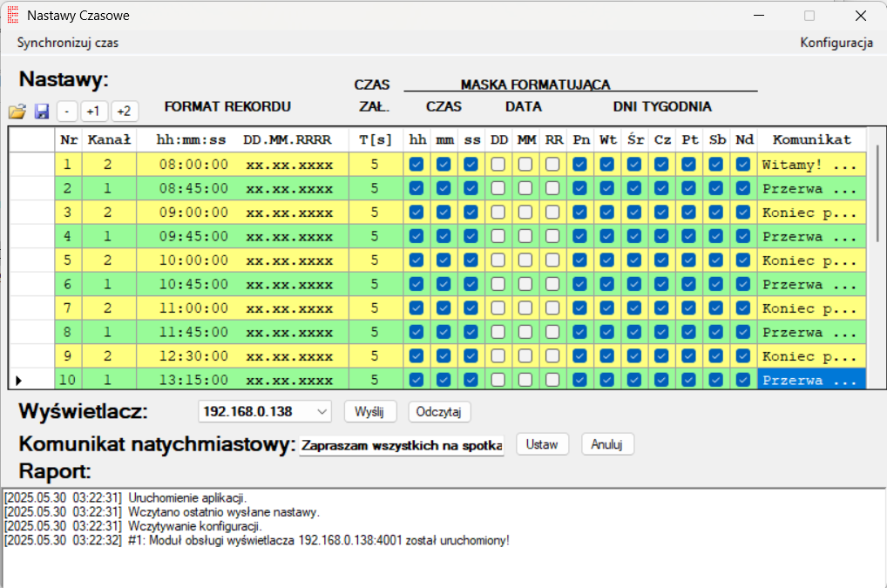
Task: Click the module started log line
Action: [x=257, y=540]
